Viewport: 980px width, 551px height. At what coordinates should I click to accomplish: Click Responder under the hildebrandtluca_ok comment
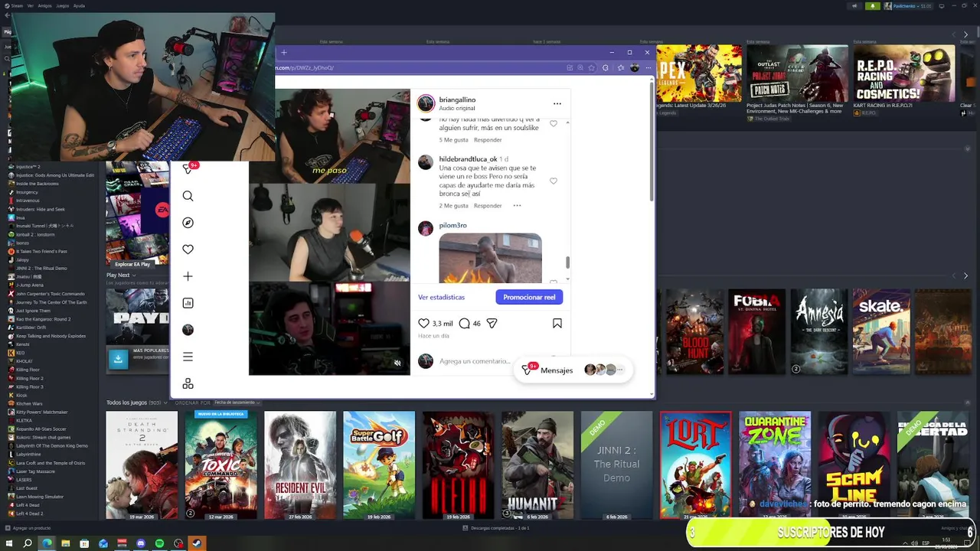point(488,205)
